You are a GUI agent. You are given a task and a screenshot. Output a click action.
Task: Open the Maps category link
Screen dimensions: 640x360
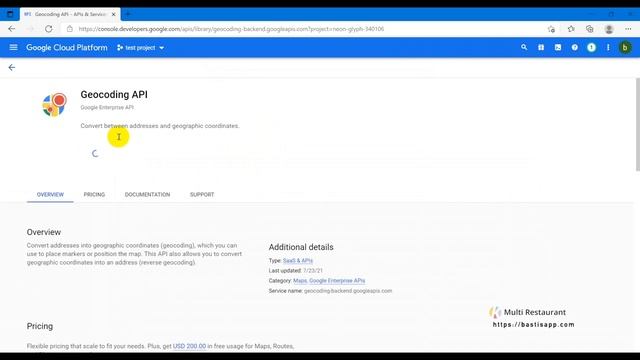point(300,281)
